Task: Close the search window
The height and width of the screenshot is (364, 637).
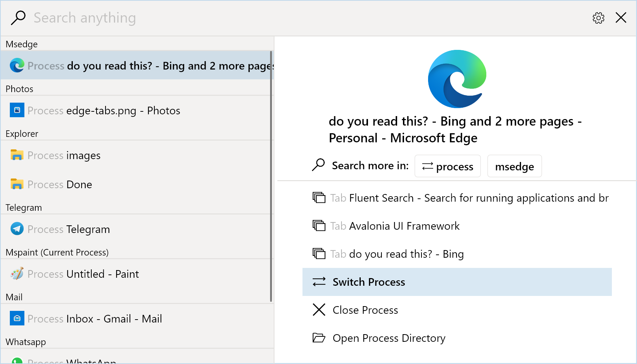Action: (621, 18)
